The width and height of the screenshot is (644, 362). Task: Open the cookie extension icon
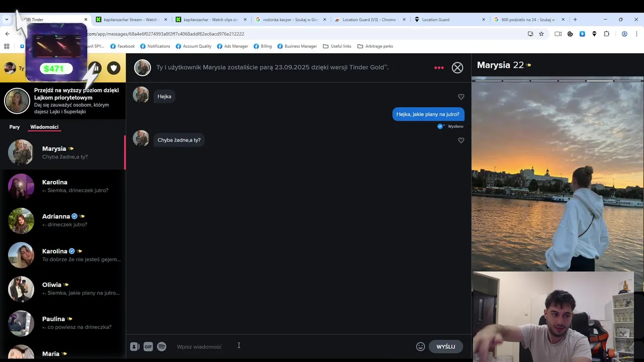click(x=570, y=34)
